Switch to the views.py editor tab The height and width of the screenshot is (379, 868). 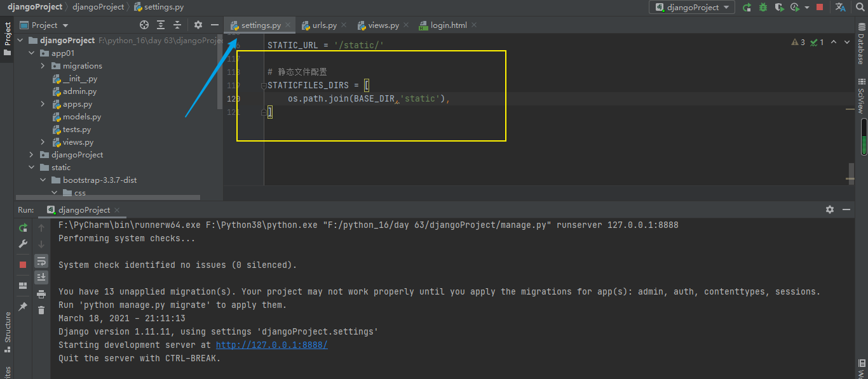[x=383, y=25]
